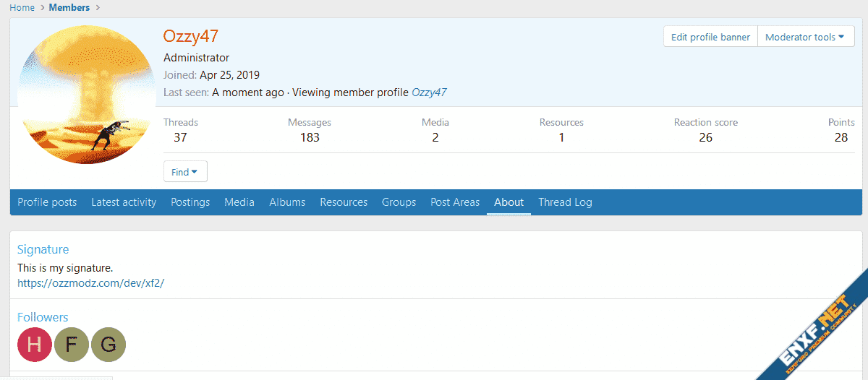Open follower avatar with letter G
The height and width of the screenshot is (380, 868).
pos(108,345)
